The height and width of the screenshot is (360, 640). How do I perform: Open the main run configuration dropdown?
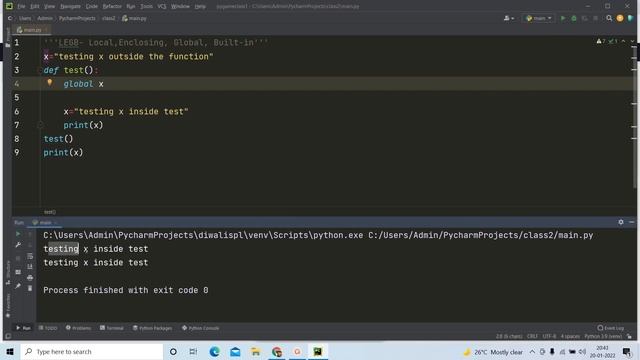(x=539, y=18)
